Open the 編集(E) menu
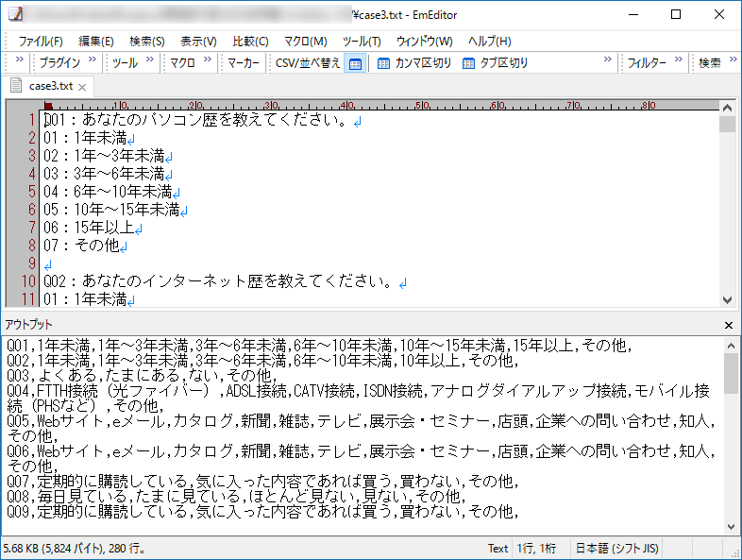 click(x=96, y=42)
